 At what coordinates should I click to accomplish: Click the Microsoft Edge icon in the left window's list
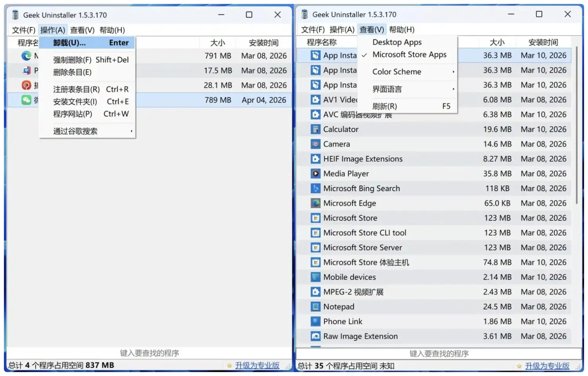(26, 56)
